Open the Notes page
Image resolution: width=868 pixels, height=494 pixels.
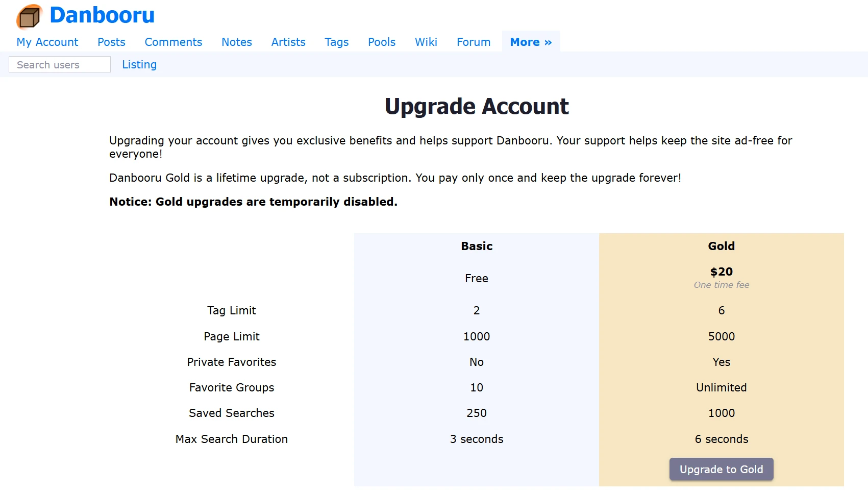coord(237,42)
